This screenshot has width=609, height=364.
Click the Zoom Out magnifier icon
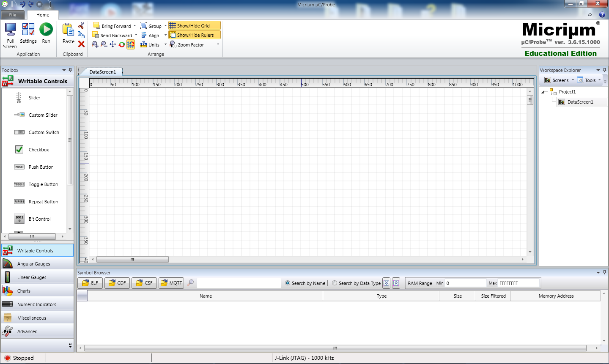pos(104,44)
